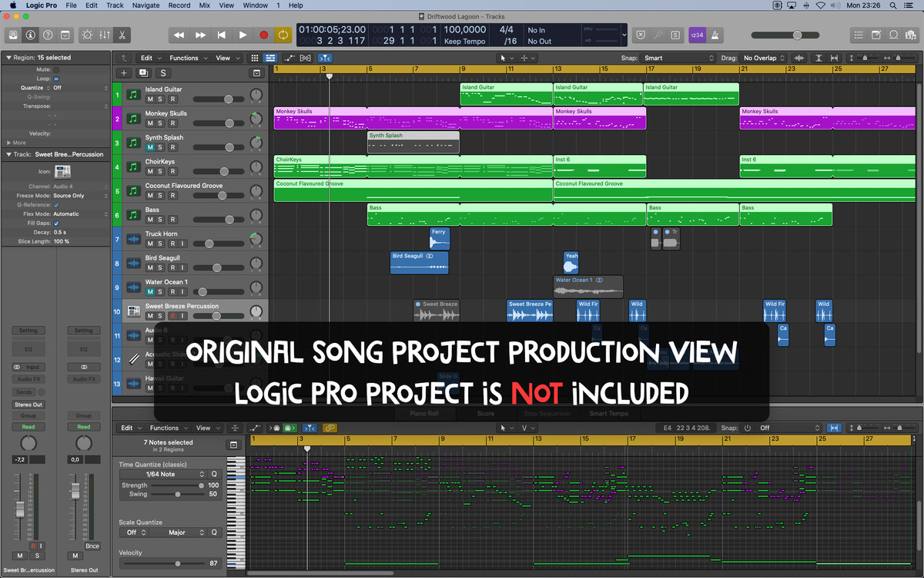The height and width of the screenshot is (578, 924).
Task: Click the Bnce button on Stereo Out
Action: pos(92,546)
